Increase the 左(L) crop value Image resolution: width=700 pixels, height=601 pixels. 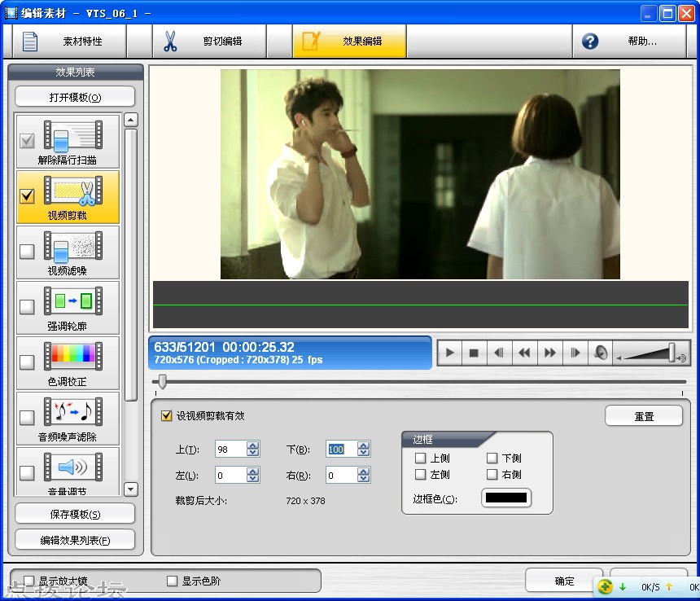252,472
